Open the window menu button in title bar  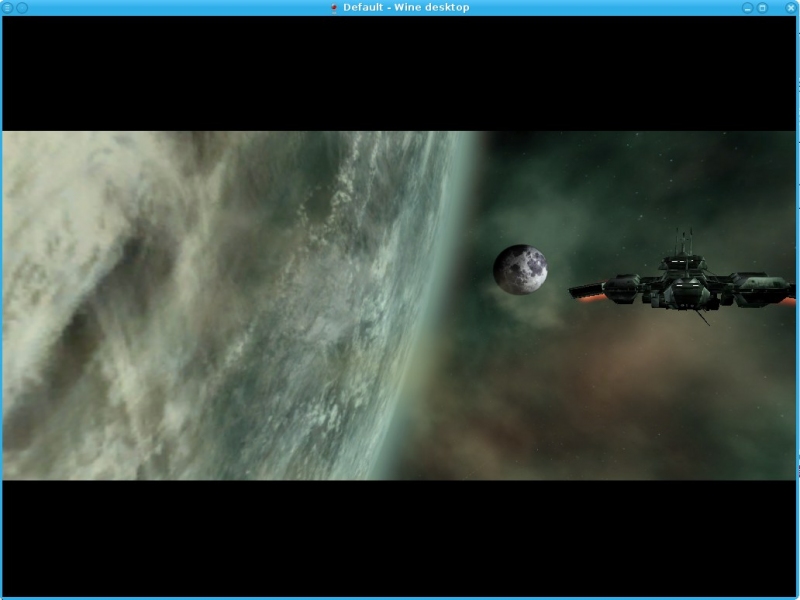pos(8,7)
